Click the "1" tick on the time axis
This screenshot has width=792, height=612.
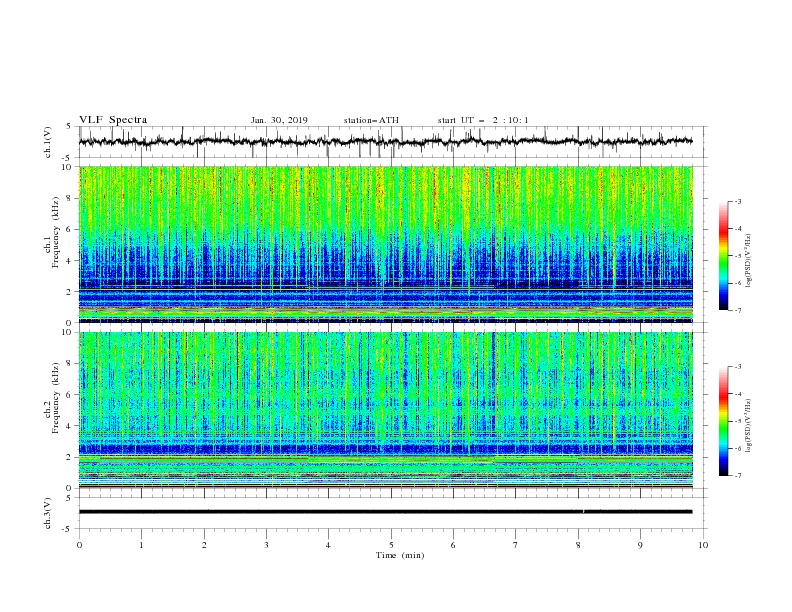[x=141, y=545]
